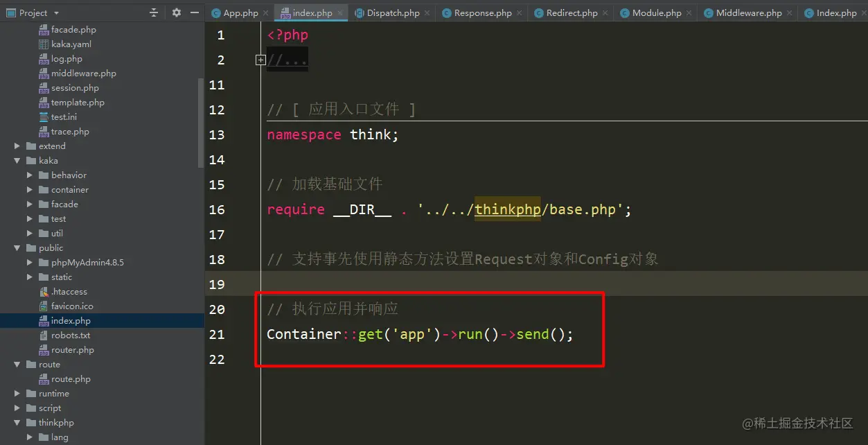Collapse the kaka folder arrow
This screenshot has height=445, width=868.
point(17,161)
